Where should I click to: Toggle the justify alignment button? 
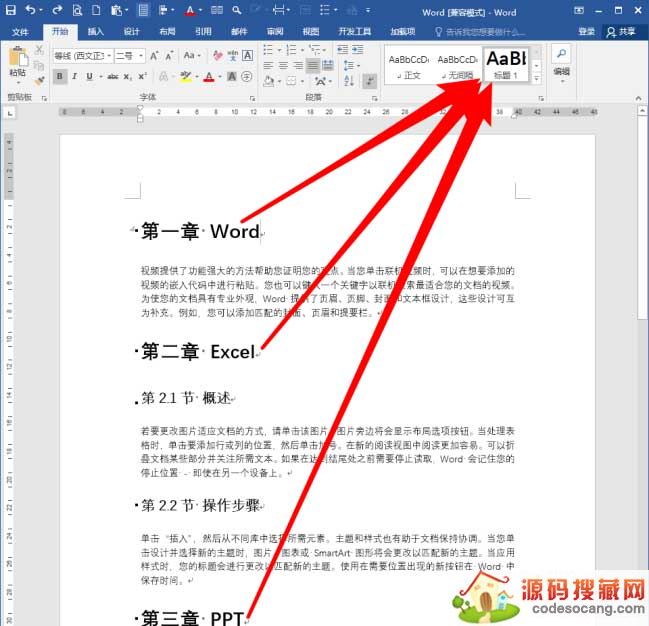coord(314,66)
